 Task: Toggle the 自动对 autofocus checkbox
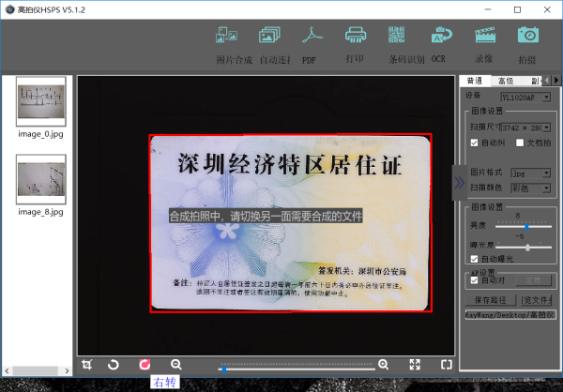coord(474,280)
